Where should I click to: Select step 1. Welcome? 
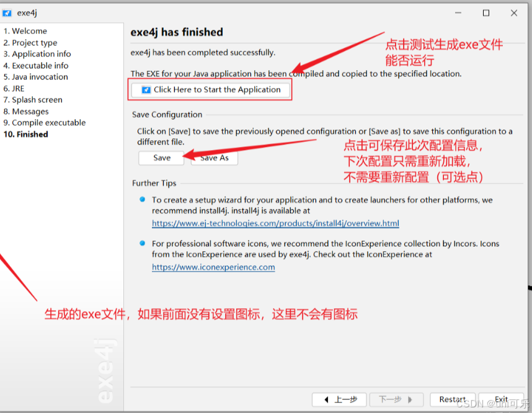[x=25, y=31]
